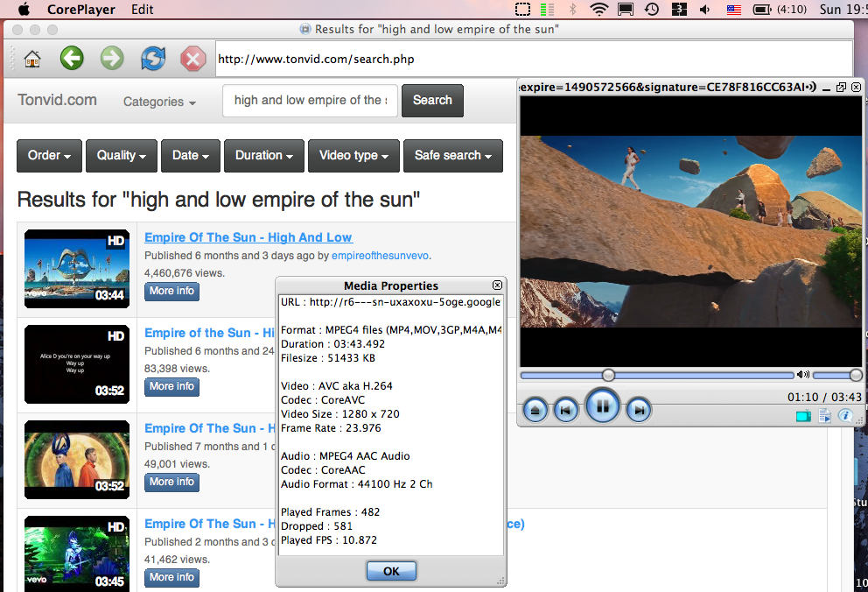
Task: Click the Wi-Fi status icon in the menu bar
Action: [x=599, y=10]
